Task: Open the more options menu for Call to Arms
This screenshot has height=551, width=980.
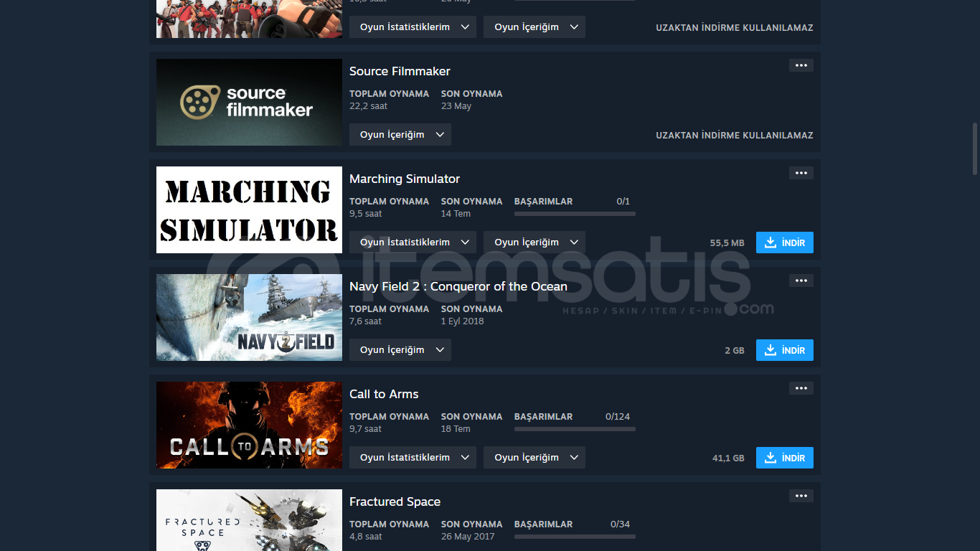Action: point(801,388)
